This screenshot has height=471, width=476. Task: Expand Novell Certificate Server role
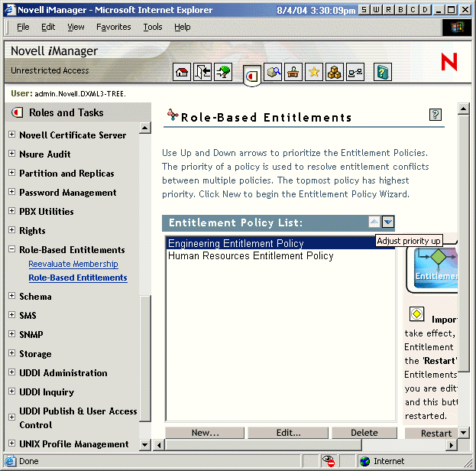coord(11,135)
